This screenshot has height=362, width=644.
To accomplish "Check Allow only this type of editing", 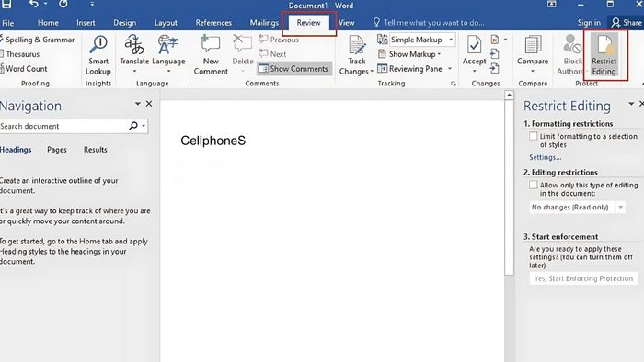I will [533, 185].
